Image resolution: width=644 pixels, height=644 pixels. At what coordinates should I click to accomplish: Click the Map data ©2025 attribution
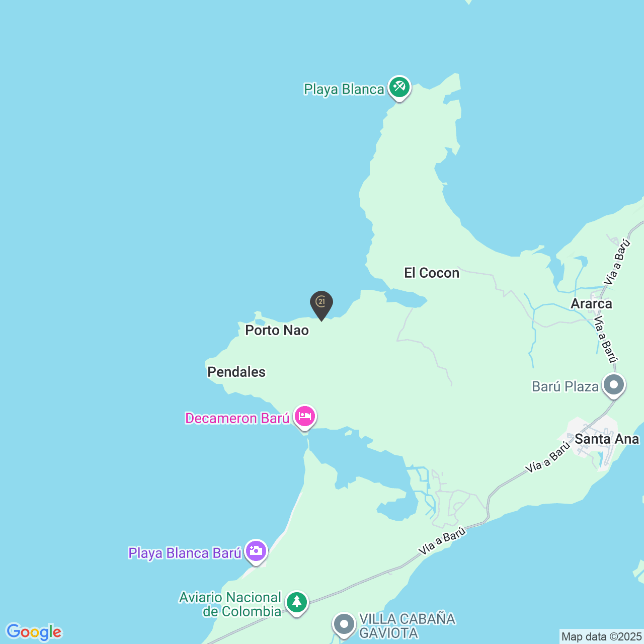[x=601, y=636]
